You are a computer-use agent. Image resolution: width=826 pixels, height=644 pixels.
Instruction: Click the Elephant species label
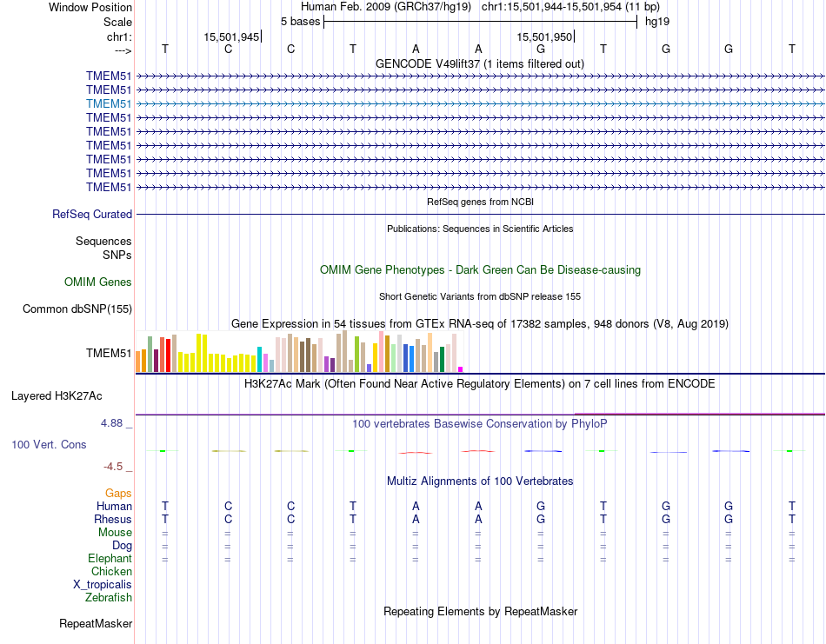coord(110,558)
